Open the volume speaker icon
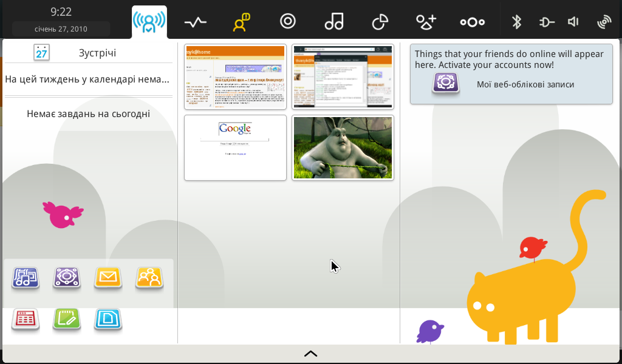The width and height of the screenshot is (622, 364). (x=573, y=22)
